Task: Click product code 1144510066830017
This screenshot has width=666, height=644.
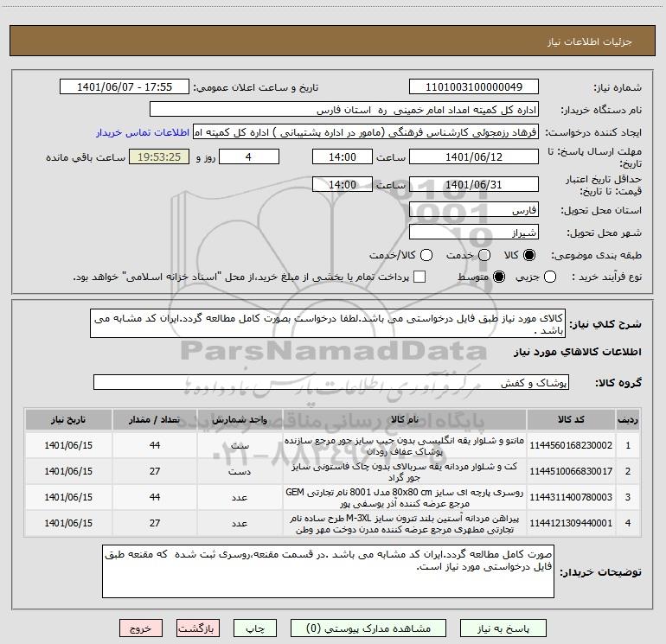Action: pyautogui.click(x=571, y=471)
